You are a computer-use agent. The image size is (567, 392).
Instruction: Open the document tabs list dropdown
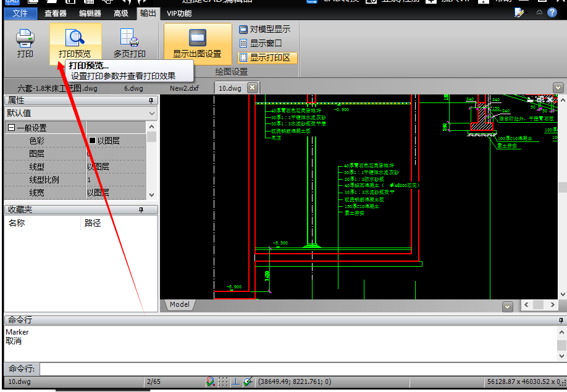(x=558, y=88)
